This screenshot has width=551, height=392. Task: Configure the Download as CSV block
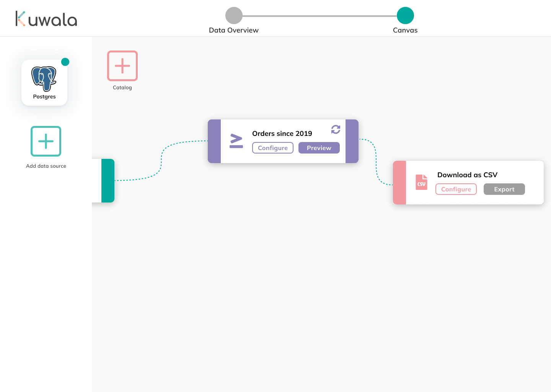coord(456,189)
